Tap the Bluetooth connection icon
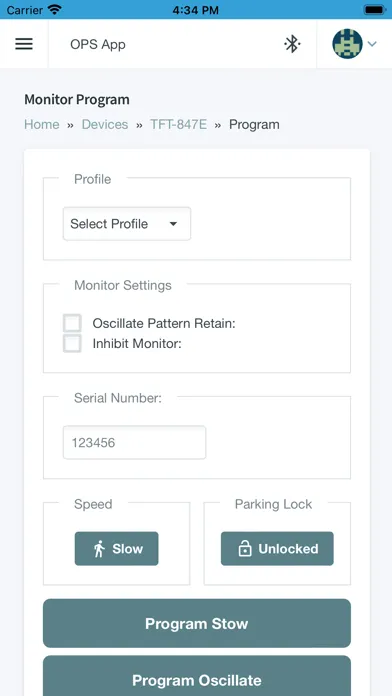392x696 pixels. coord(292,44)
